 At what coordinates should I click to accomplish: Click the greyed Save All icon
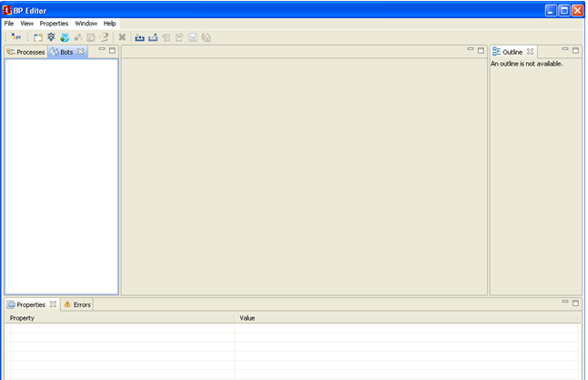[206, 37]
